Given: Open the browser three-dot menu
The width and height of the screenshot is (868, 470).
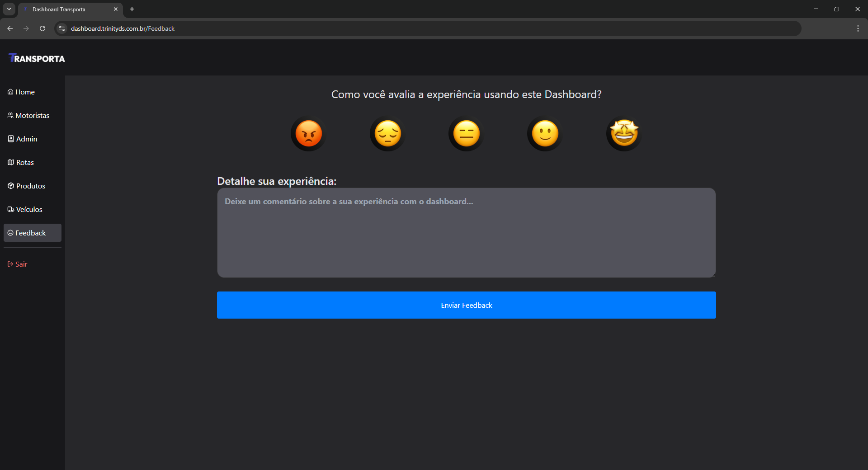Looking at the screenshot, I should coord(858,28).
